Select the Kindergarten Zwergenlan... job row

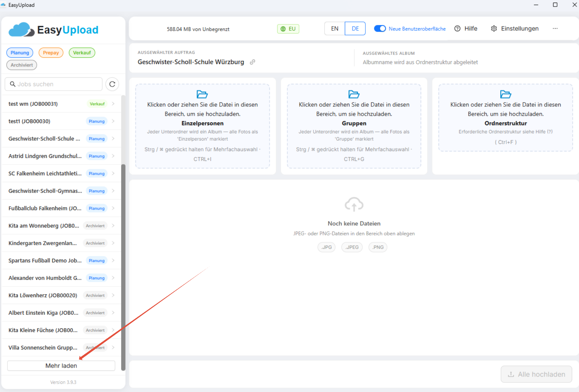click(x=61, y=243)
